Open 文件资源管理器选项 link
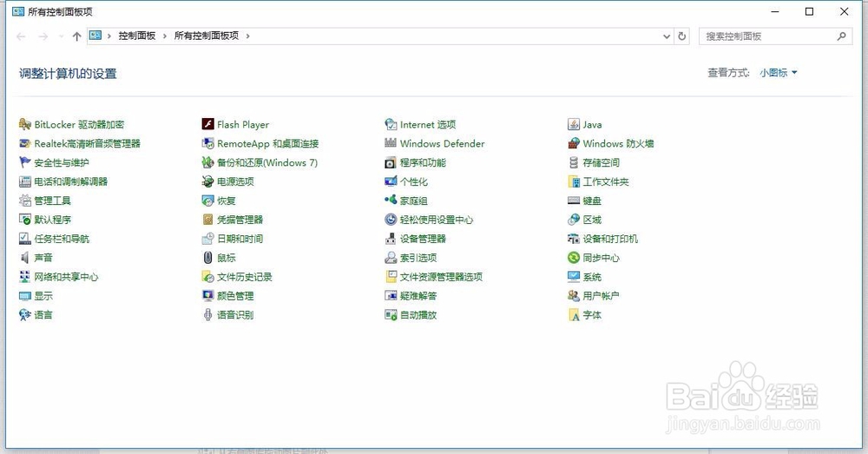Viewport: 868px width, 454px height. pos(441,276)
